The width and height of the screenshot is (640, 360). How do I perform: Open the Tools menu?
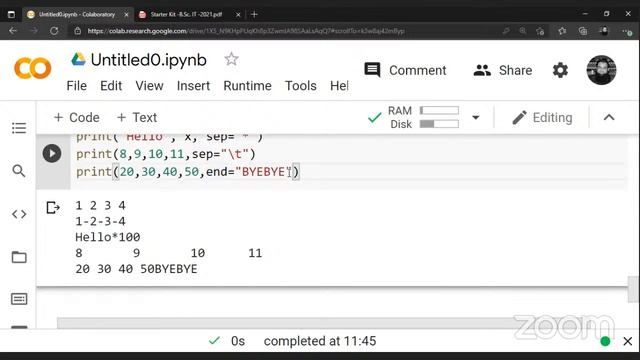[x=301, y=86]
